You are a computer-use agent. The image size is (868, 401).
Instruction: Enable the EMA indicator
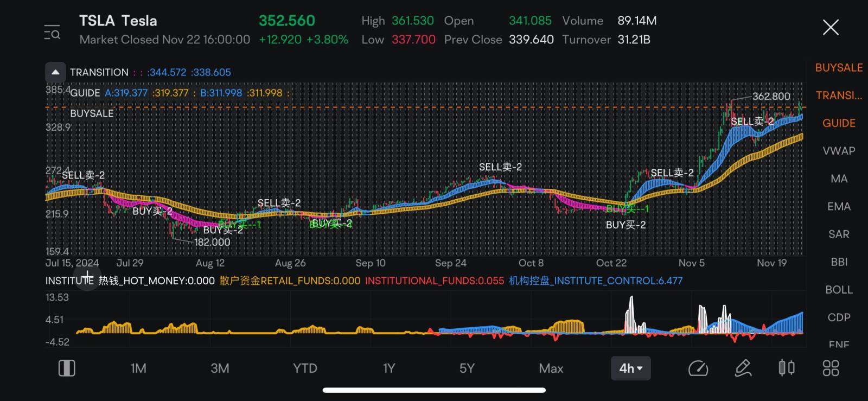839,206
